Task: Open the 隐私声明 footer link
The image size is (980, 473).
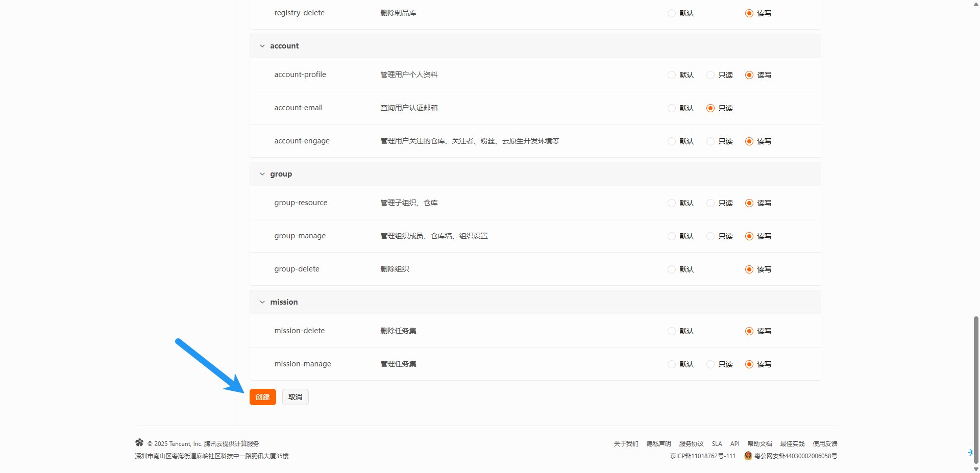Action: pyautogui.click(x=658, y=444)
